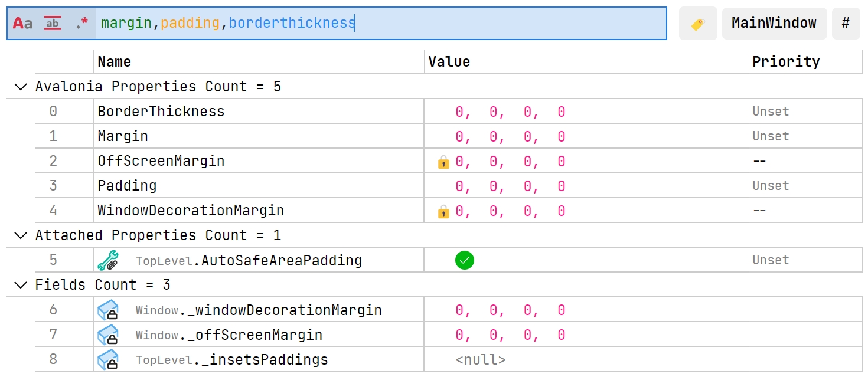The image size is (868, 377).
Task: Click the lock icon beside OffScreenMargin value
Action: 443,162
